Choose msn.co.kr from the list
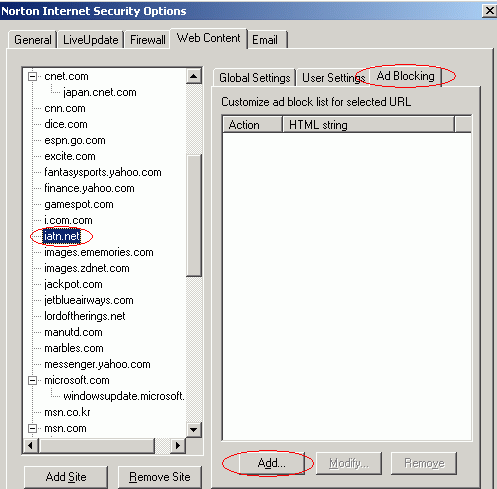Screen dimensions: 497x489 (67, 412)
